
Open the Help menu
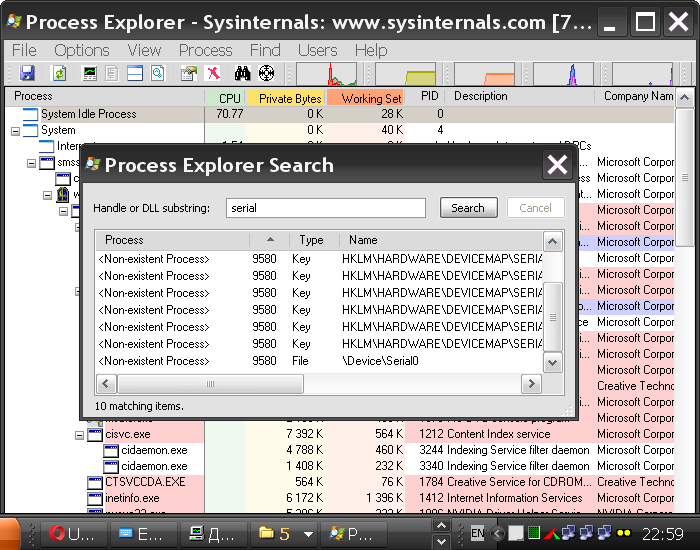(x=371, y=50)
